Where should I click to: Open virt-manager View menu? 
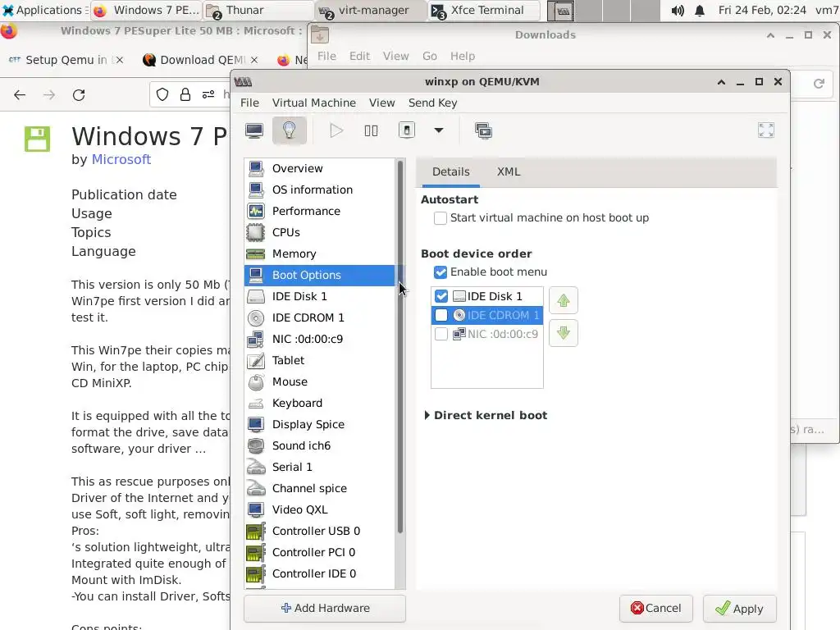pyautogui.click(x=382, y=103)
